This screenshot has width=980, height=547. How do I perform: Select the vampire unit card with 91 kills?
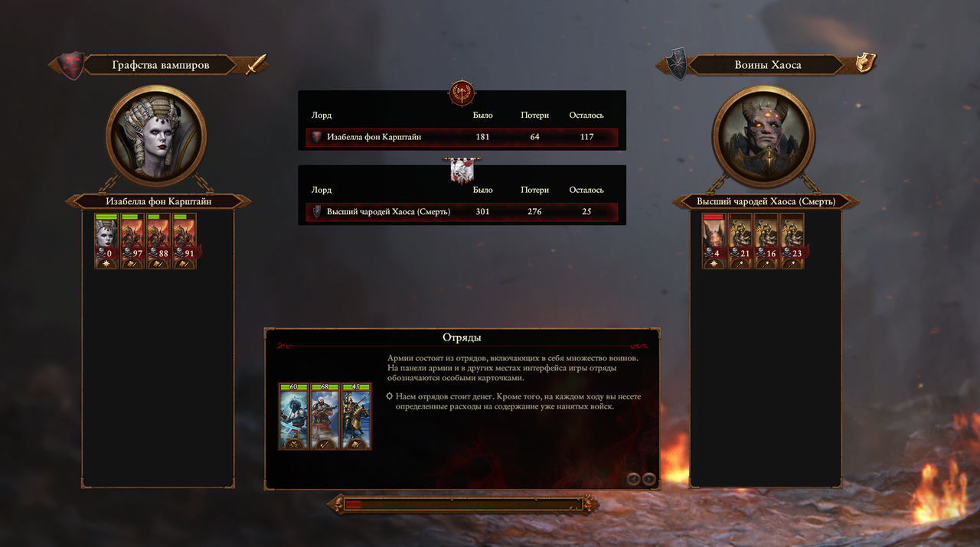point(185,241)
